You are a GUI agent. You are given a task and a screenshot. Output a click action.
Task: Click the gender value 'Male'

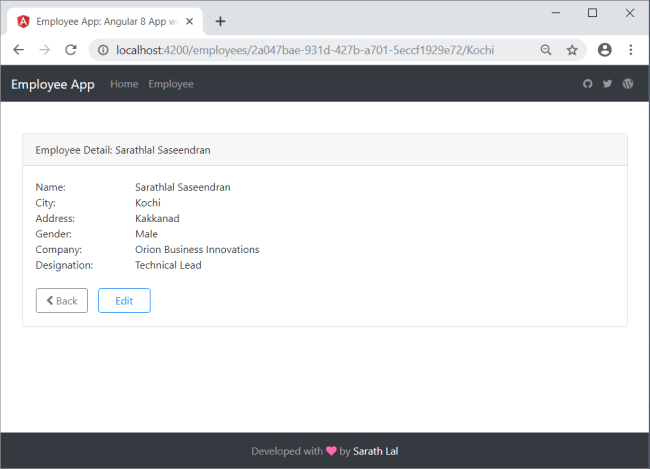(146, 234)
